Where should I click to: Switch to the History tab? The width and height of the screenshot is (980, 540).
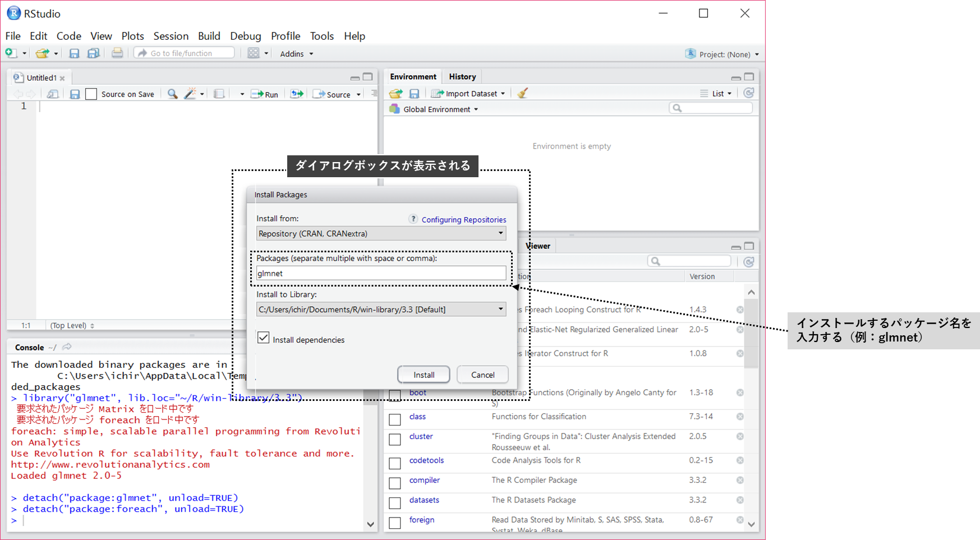pos(462,77)
